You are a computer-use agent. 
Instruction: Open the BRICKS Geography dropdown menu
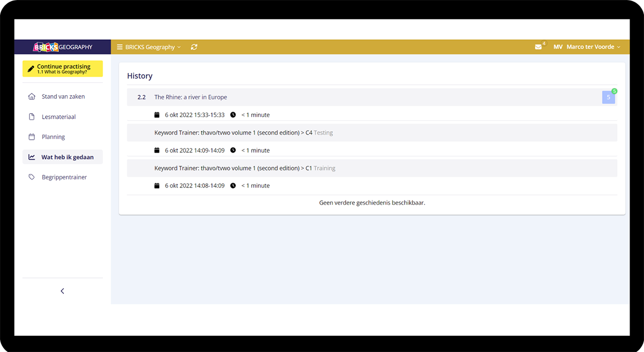(149, 47)
